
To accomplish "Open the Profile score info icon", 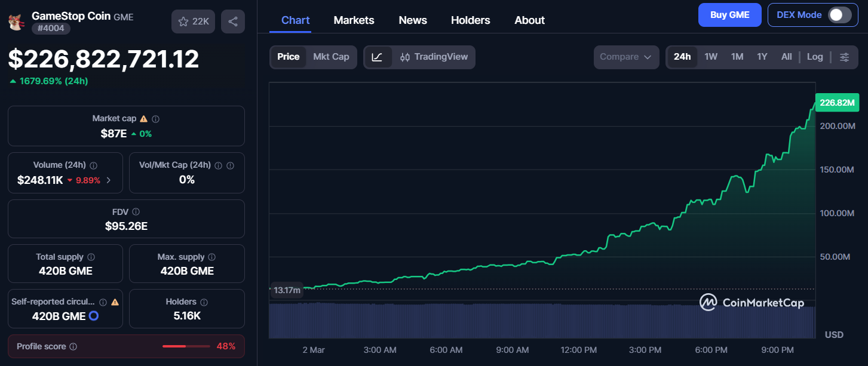I will pyautogui.click(x=73, y=346).
